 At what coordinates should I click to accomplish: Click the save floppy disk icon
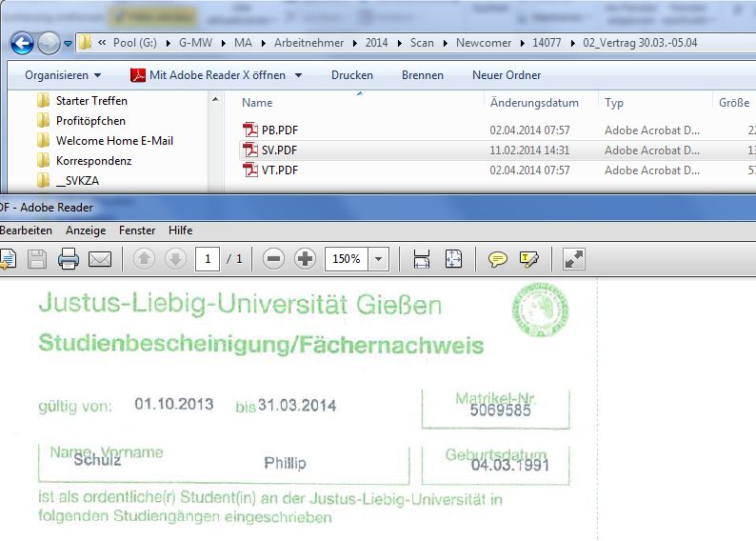click(x=36, y=259)
